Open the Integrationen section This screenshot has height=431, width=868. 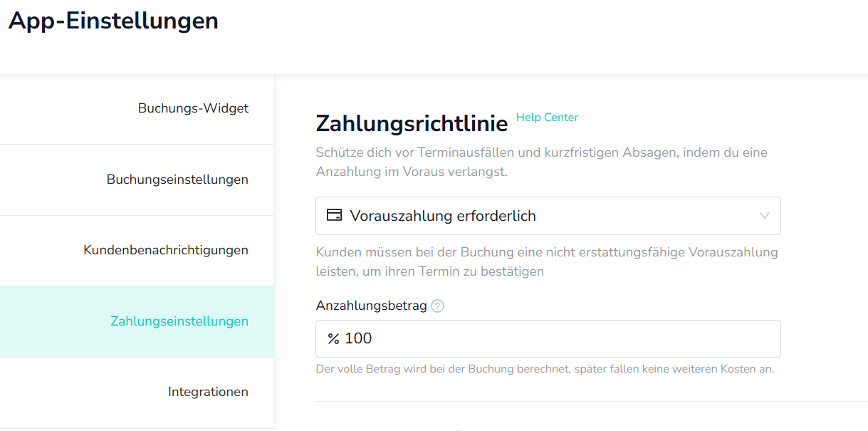(x=208, y=392)
